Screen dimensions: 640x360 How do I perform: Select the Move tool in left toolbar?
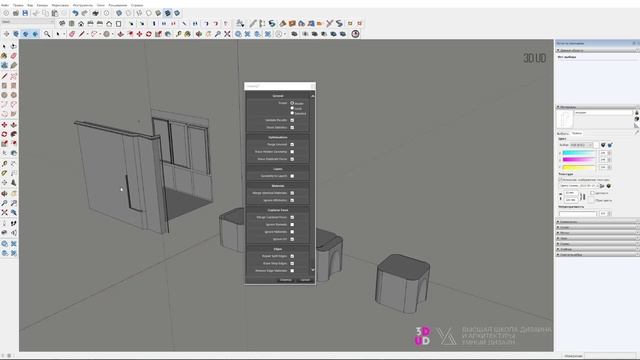tap(4, 124)
